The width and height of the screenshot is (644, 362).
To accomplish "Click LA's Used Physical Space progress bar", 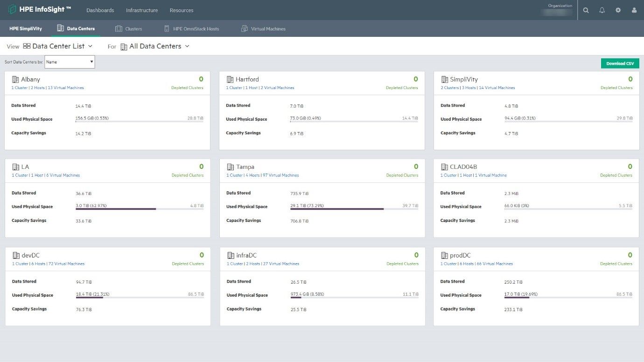I will click(x=140, y=209).
